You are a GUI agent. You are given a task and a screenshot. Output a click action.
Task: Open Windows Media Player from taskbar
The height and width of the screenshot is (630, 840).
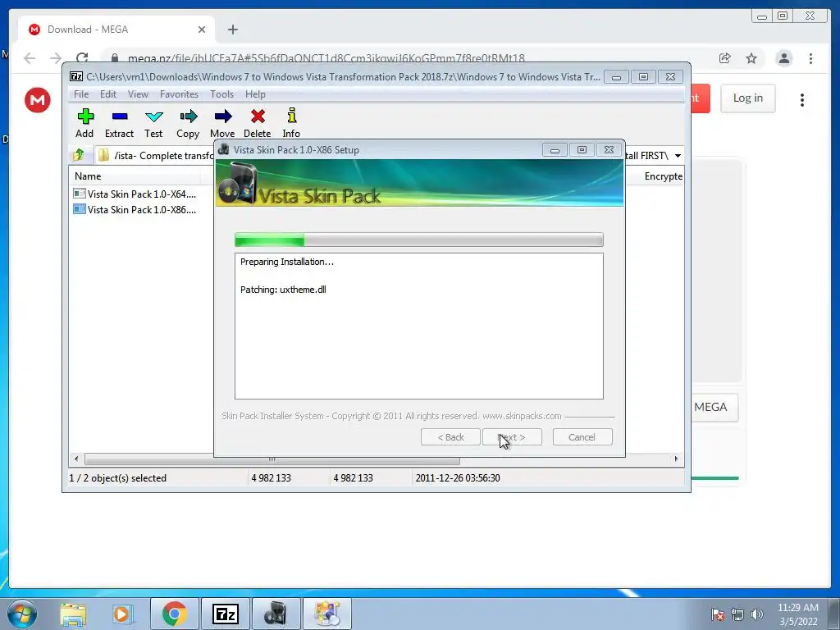click(122, 614)
